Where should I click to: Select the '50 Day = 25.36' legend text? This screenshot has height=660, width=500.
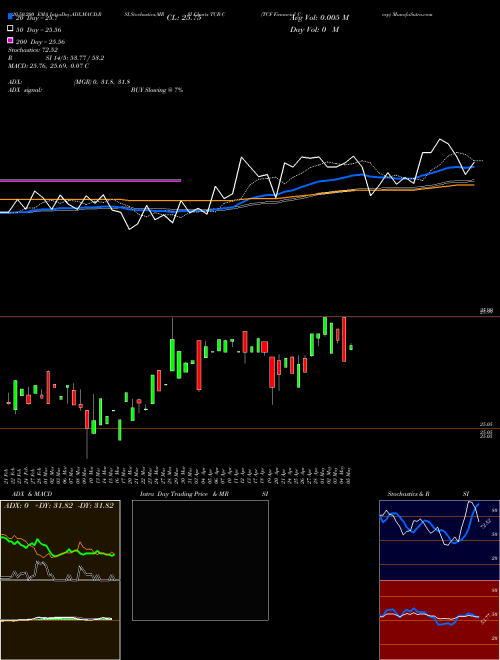click(38, 30)
